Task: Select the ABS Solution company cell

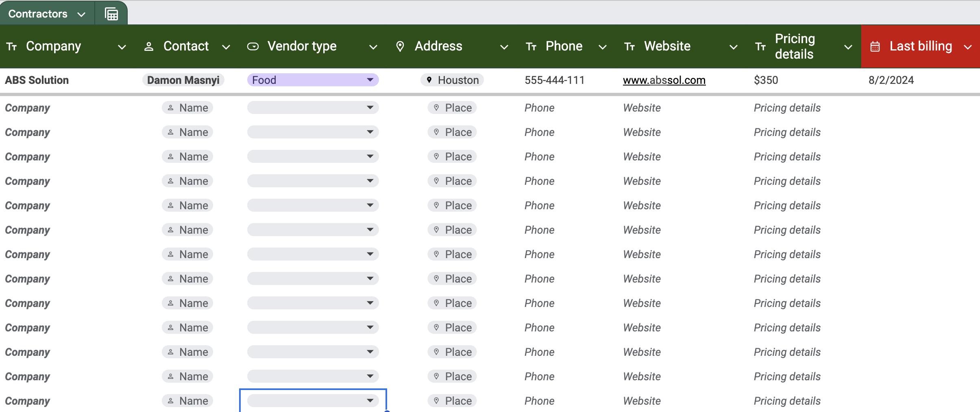Action: (x=37, y=80)
